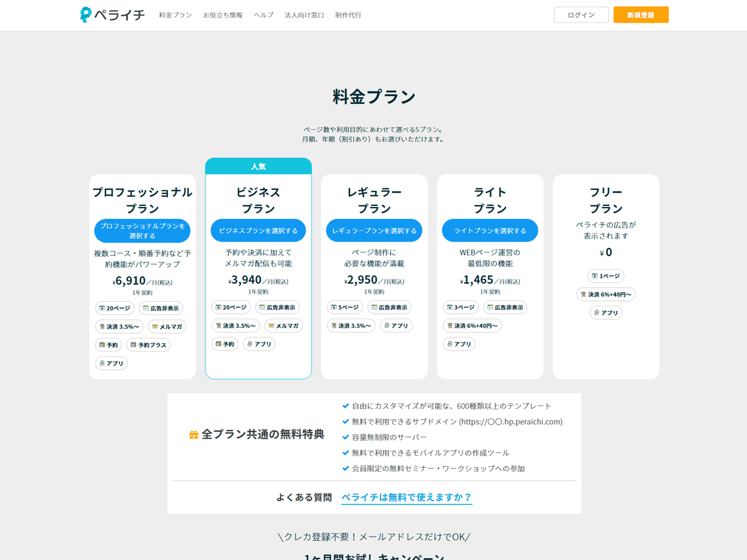Open the お役立ち情報 menu item
The width and height of the screenshot is (747, 560).
point(223,15)
